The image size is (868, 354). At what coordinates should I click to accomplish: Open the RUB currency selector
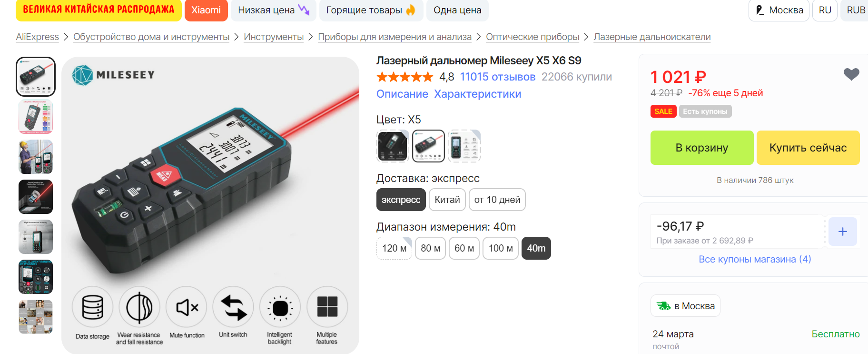click(x=856, y=10)
